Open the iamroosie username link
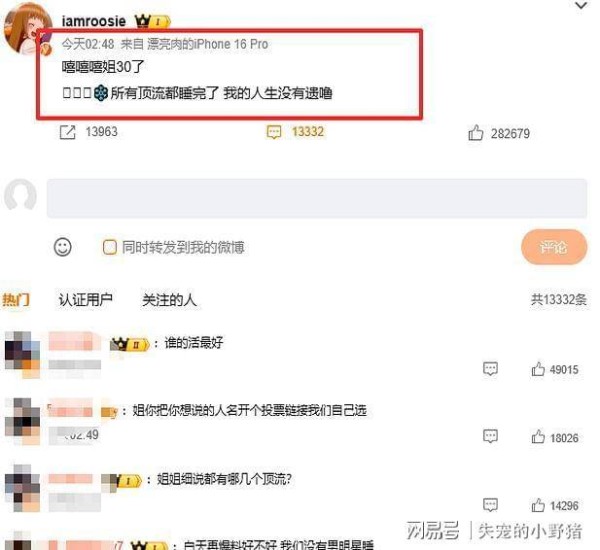The width and height of the screenshot is (600, 550). 94,21
